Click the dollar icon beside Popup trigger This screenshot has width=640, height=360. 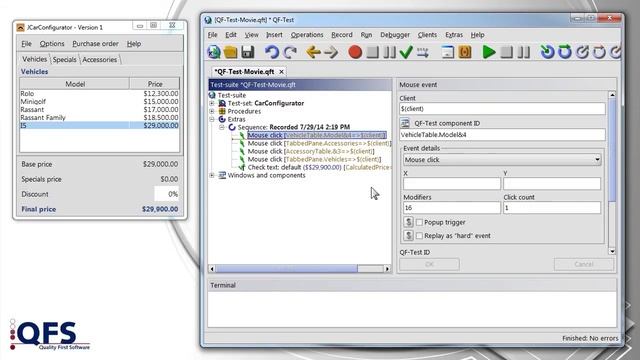[x=408, y=222]
